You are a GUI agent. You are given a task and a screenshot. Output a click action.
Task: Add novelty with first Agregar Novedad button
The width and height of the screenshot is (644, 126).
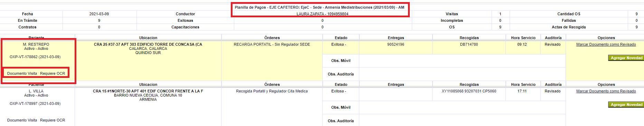(626, 58)
